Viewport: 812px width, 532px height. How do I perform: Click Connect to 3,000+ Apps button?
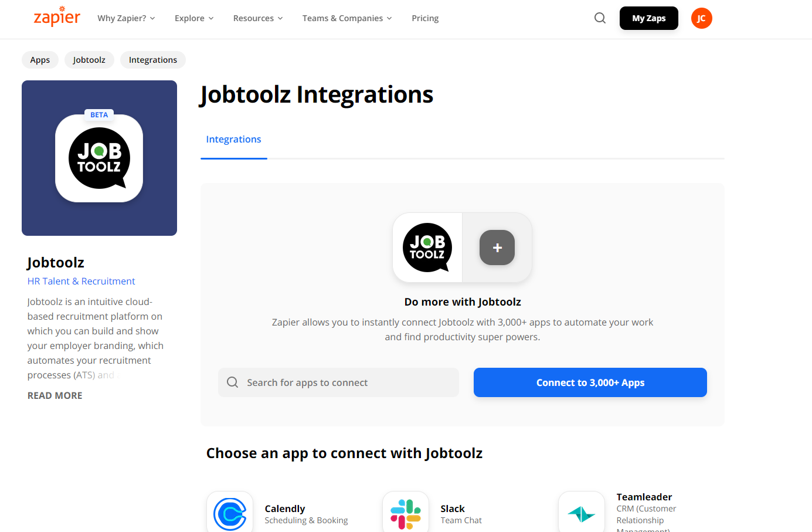click(x=590, y=382)
